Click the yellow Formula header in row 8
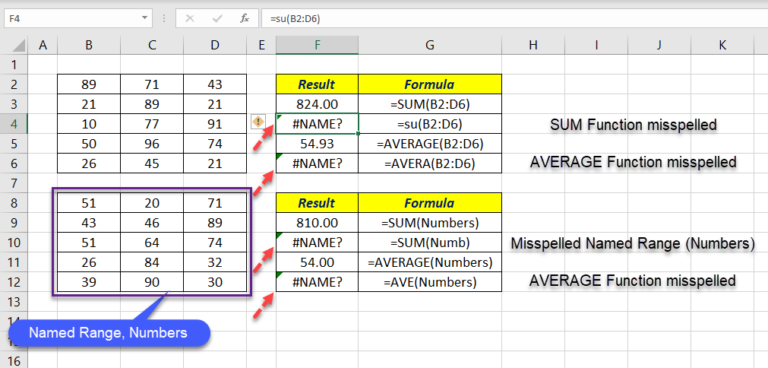 [430, 203]
